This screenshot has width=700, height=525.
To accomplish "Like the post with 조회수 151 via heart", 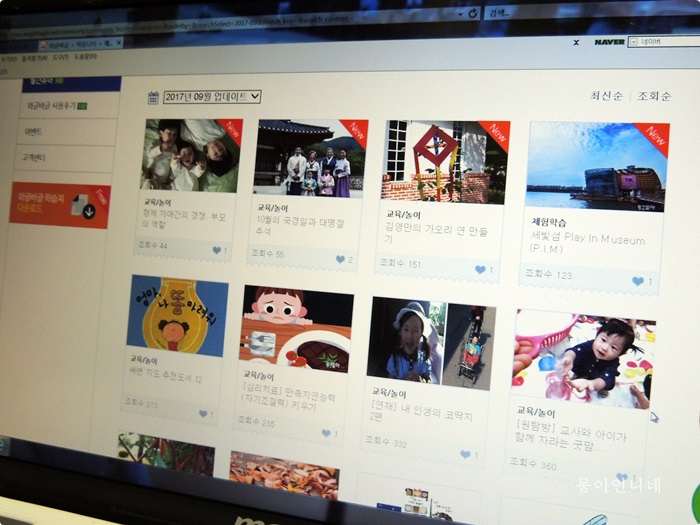I will click(480, 270).
